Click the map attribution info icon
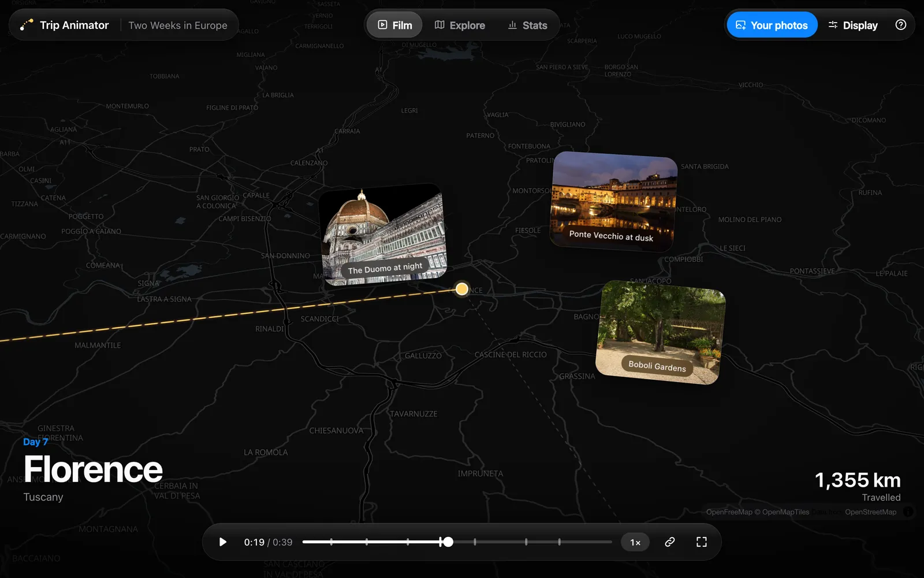 click(908, 512)
